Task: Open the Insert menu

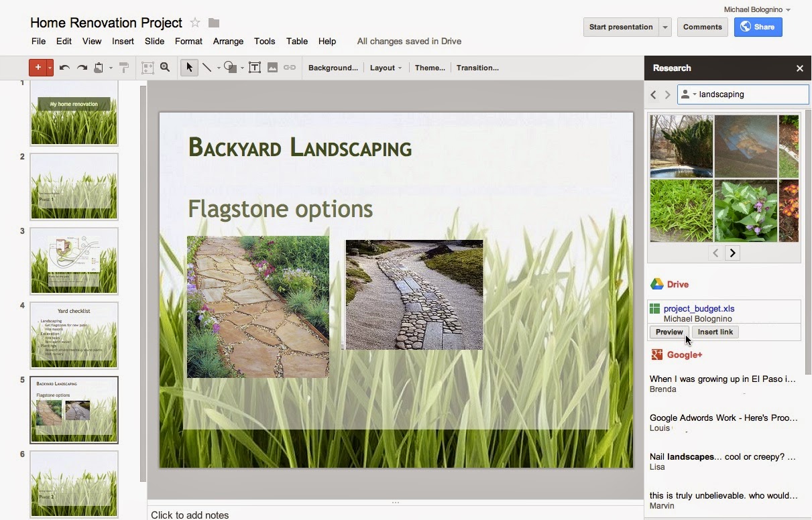Action: [x=123, y=41]
